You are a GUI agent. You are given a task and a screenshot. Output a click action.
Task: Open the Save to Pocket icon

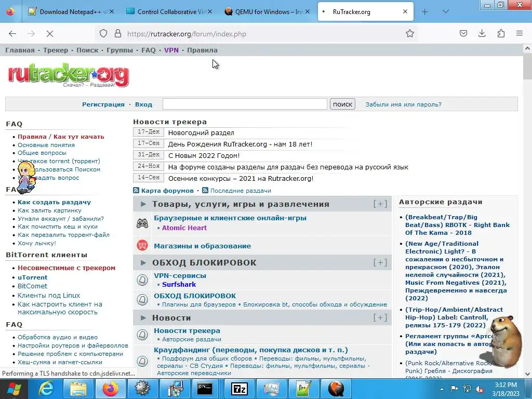463,33
